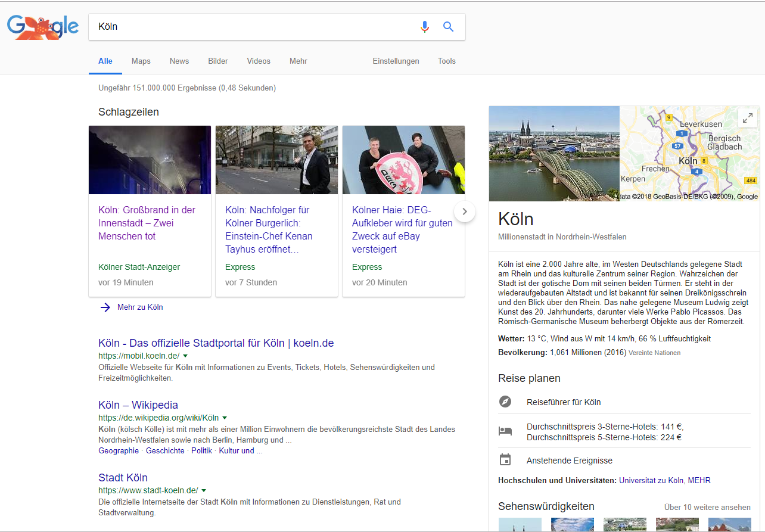Start voice search with the microphone icon
765x532 pixels.
pos(424,27)
